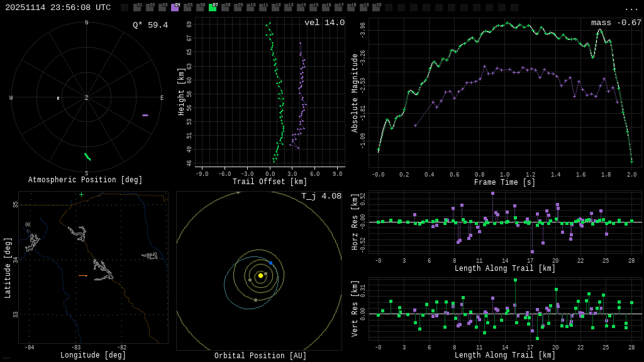Image resolution: width=644 pixels, height=362 pixels.
Task: Click the zenith Z marker in polar plot
Action: coord(87,98)
